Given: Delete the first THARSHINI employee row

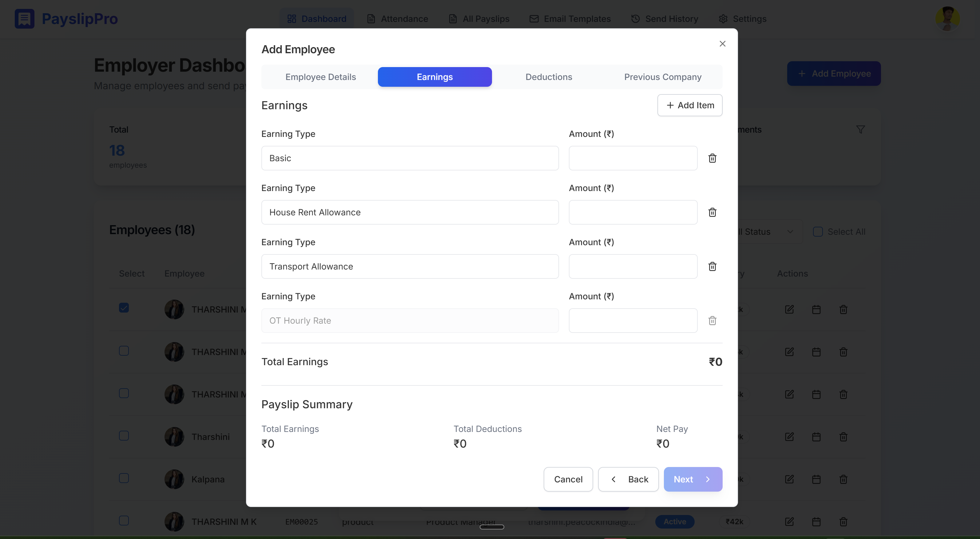Looking at the screenshot, I should (843, 309).
